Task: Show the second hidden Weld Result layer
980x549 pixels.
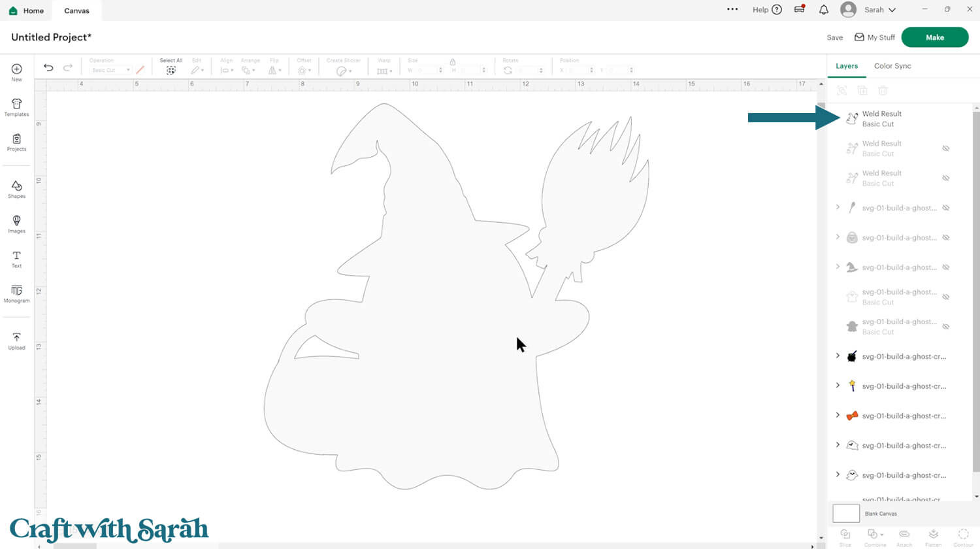Action: click(x=945, y=148)
